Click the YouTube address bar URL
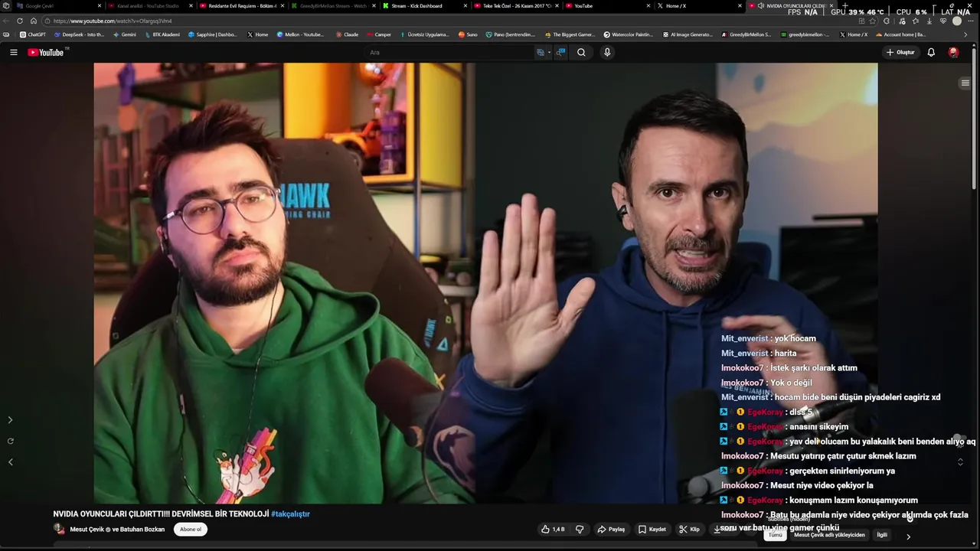The width and height of the screenshot is (980, 551). (x=113, y=21)
